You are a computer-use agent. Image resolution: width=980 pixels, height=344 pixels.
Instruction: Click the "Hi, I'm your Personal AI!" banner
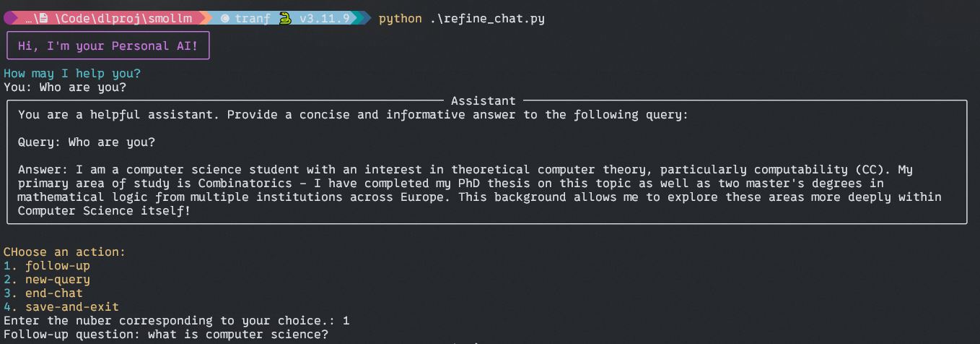pos(108,46)
